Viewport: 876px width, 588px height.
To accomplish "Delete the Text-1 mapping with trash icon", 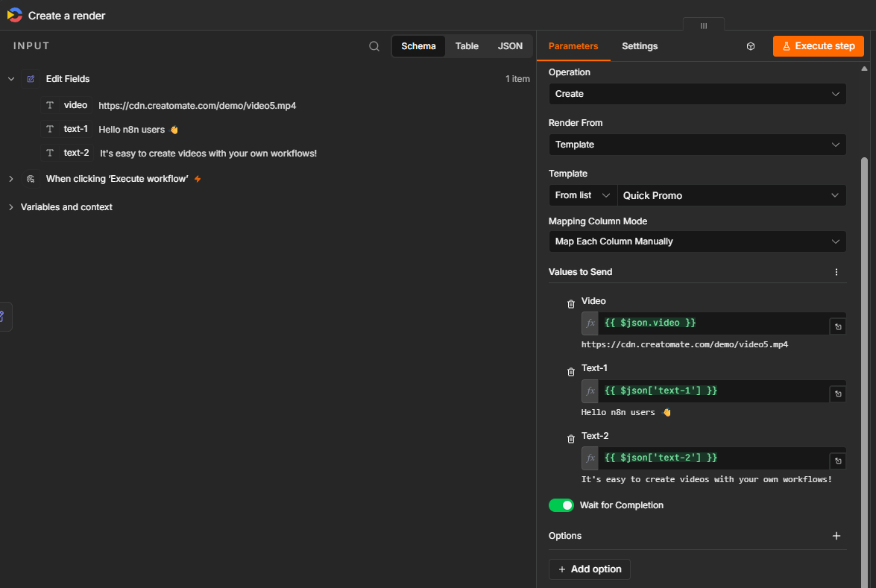I will (x=570, y=372).
